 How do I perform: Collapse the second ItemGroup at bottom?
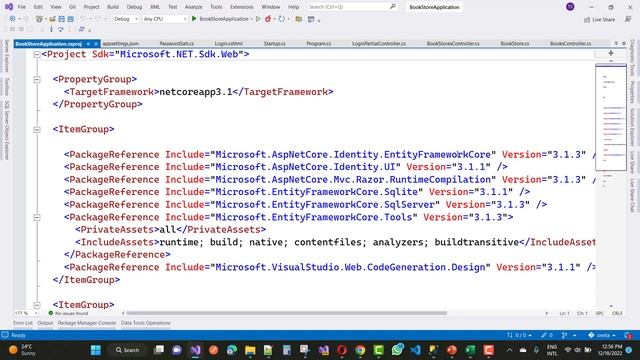(x=37, y=305)
